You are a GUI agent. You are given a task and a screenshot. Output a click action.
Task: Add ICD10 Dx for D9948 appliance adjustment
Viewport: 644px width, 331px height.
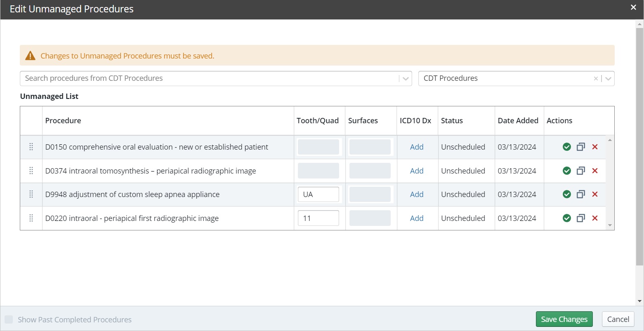click(417, 194)
